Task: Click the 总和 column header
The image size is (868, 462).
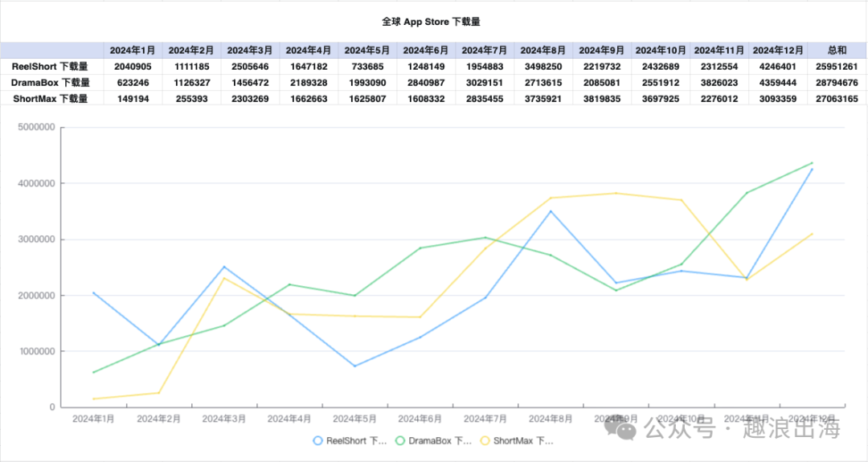Action: 837,51
